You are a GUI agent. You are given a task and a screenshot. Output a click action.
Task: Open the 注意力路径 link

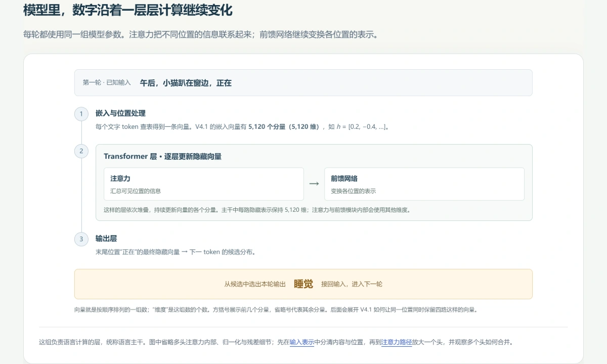(x=397, y=342)
